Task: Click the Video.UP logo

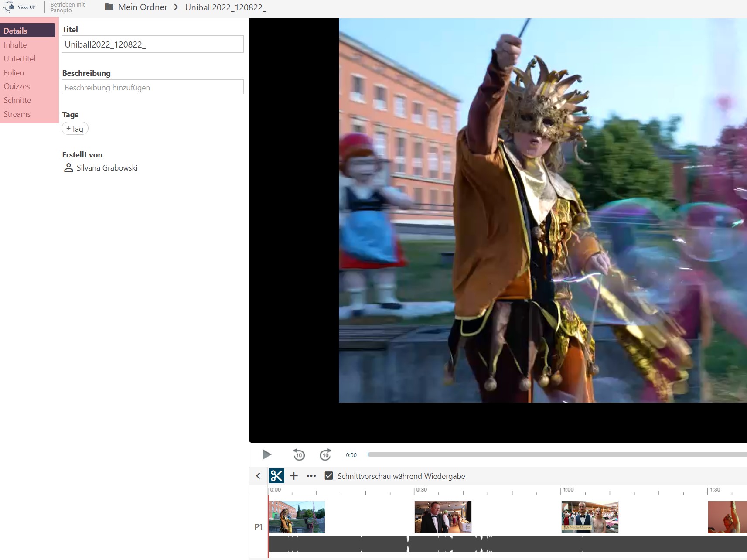Action: click(20, 7)
